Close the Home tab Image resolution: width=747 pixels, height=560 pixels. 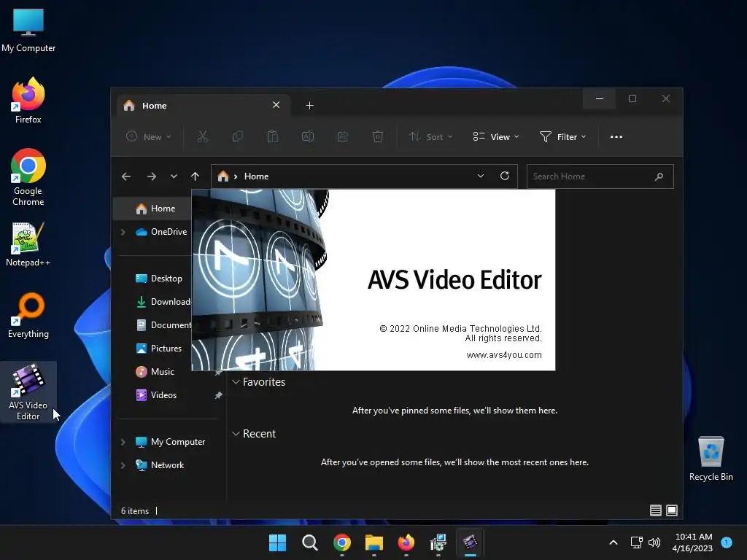click(x=276, y=105)
